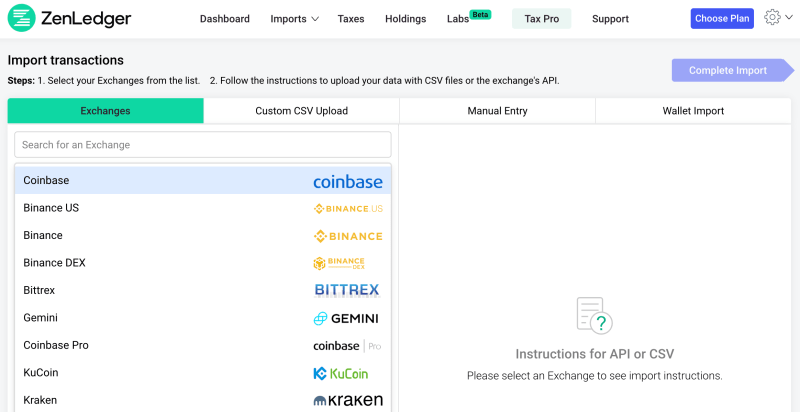Screen dimensions: 800x412
Task: Expand the Imports dropdown menu
Action: pyautogui.click(x=294, y=19)
